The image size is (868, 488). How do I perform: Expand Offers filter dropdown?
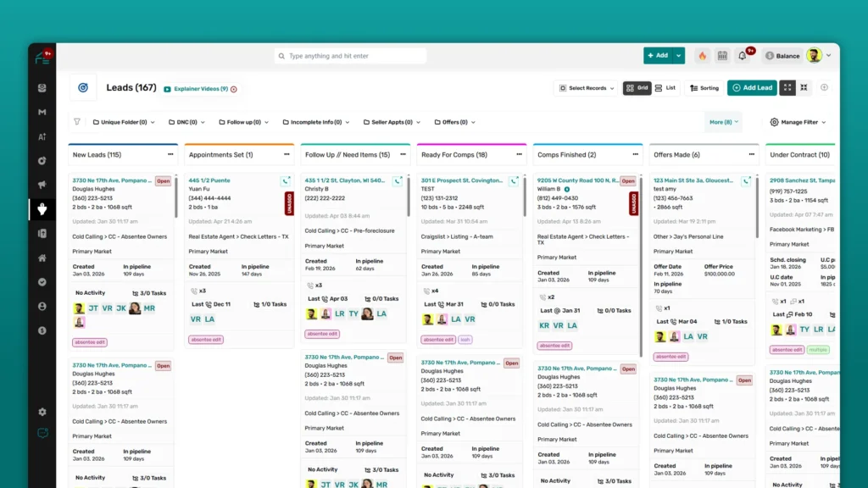[455, 122]
